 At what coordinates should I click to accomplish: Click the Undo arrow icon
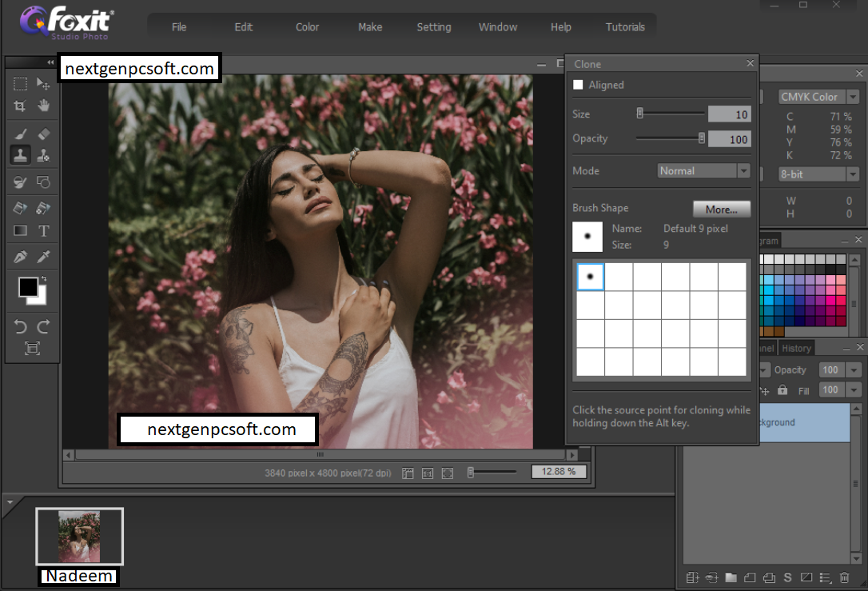coord(21,325)
